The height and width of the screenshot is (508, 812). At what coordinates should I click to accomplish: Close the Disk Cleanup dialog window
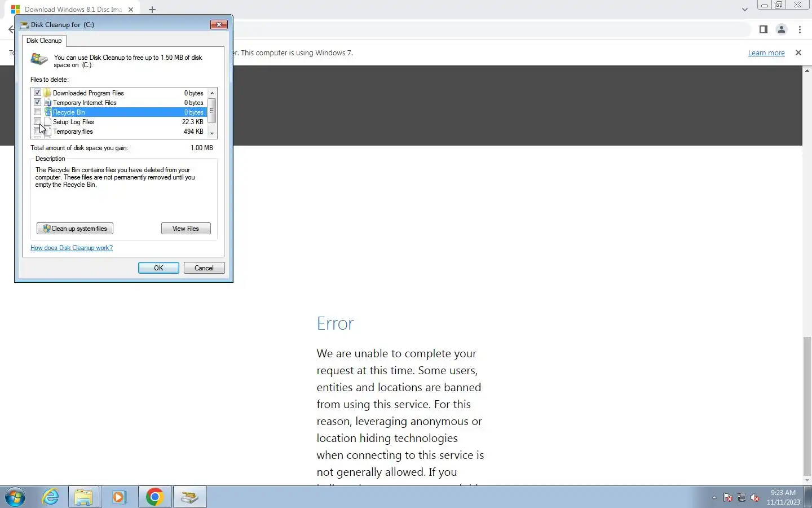coord(219,24)
